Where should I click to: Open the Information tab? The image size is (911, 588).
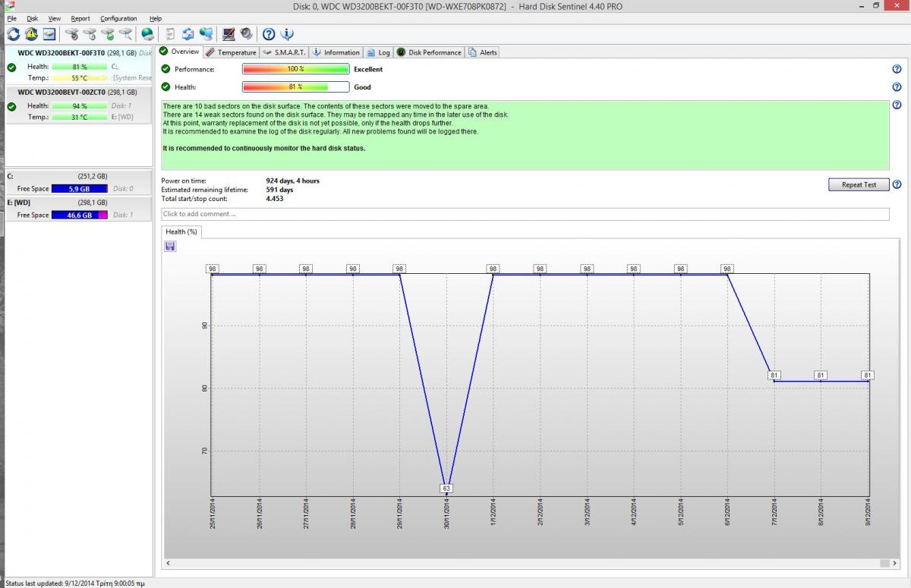(336, 52)
